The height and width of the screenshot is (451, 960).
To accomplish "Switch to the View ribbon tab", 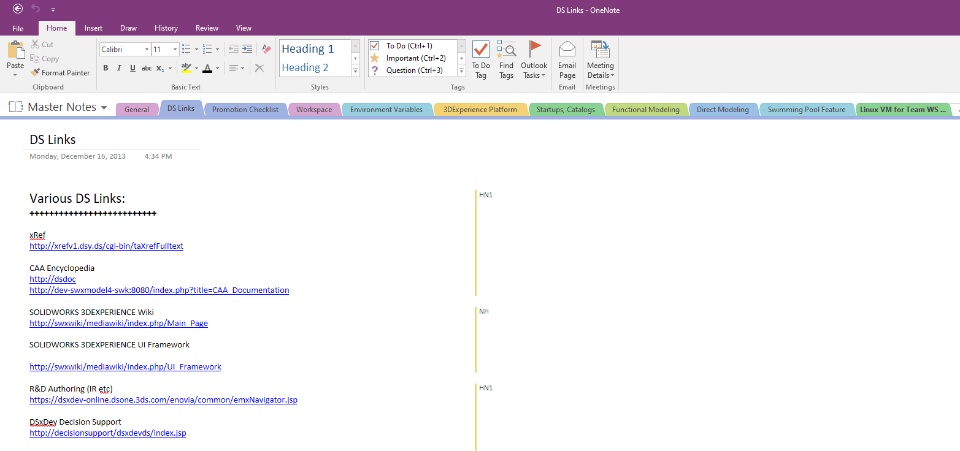I will (x=244, y=28).
